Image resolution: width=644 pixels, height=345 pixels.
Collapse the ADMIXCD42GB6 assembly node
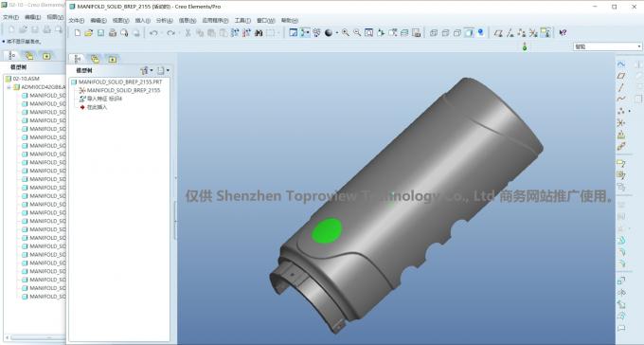click(9, 87)
